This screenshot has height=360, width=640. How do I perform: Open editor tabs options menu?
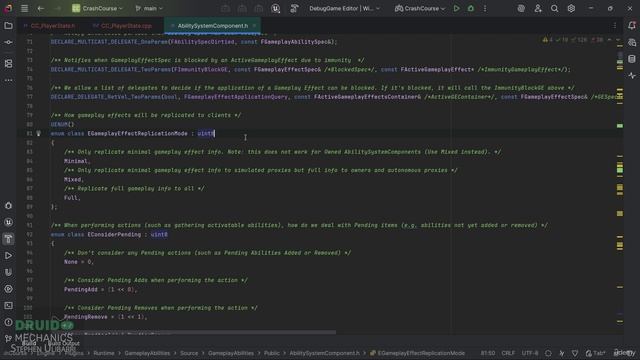(614, 26)
